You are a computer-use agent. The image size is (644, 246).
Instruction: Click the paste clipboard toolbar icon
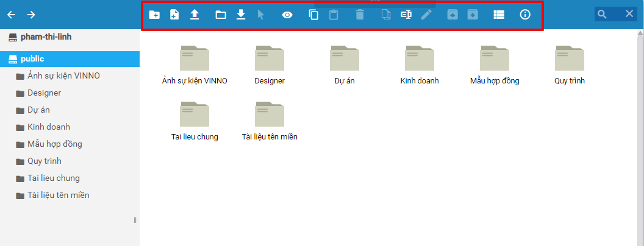pos(334,15)
